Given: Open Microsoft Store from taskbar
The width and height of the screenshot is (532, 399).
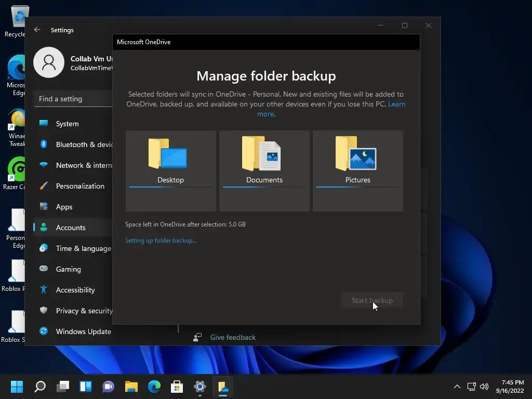Looking at the screenshot, I should click(x=177, y=387).
